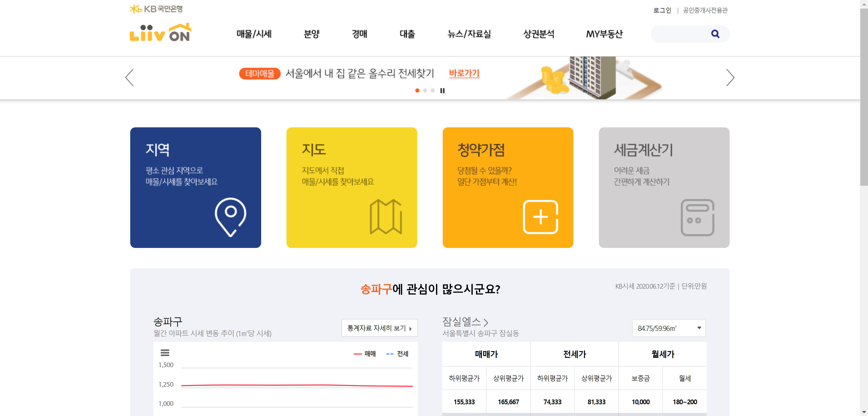Click the 바로가기 banner link
This screenshot has height=416, width=868.
[464, 73]
